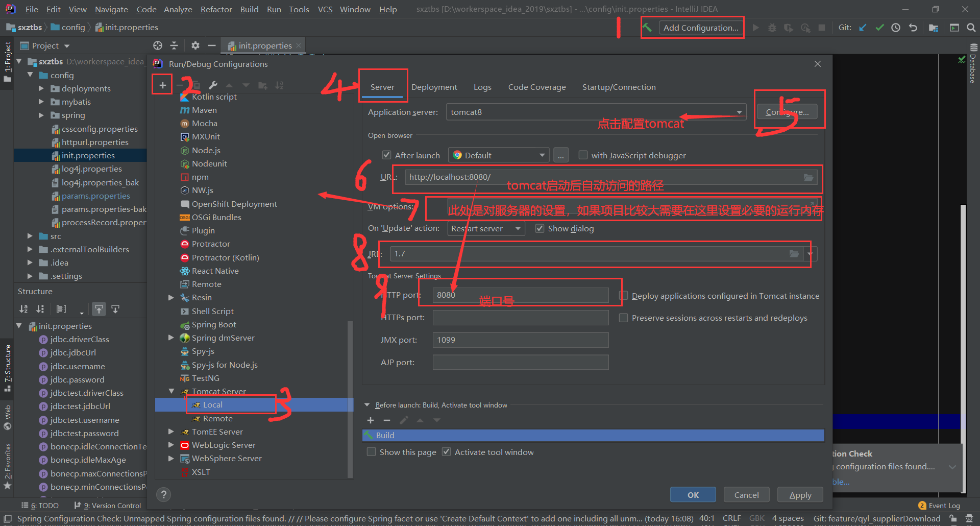The image size is (980, 526).
Task: Click the Cancel button
Action: [746, 495]
